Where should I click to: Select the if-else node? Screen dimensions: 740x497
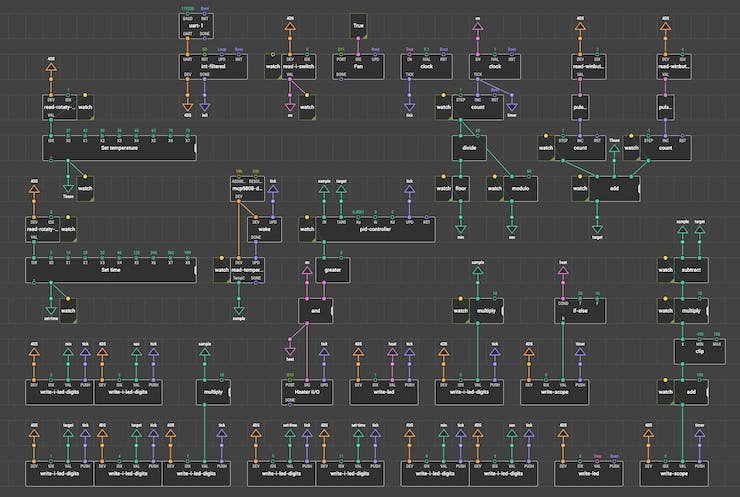point(580,311)
